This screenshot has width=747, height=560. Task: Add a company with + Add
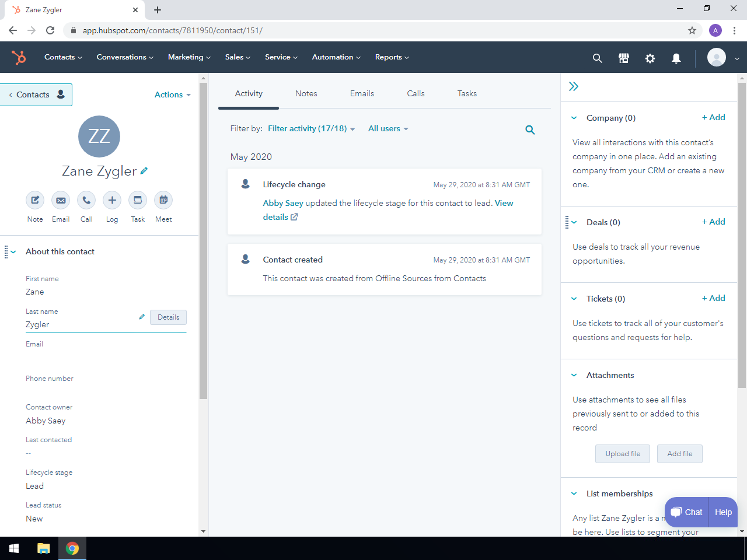click(714, 117)
